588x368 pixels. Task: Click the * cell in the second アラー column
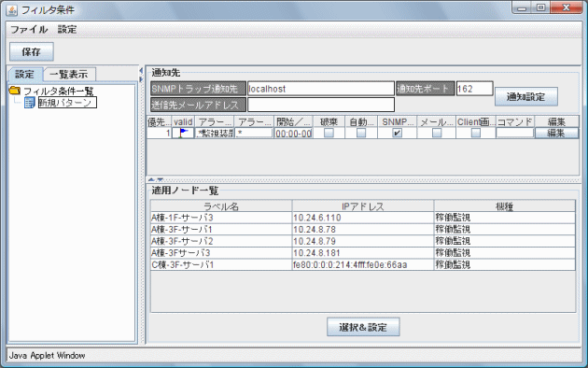click(x=254, y=134)
